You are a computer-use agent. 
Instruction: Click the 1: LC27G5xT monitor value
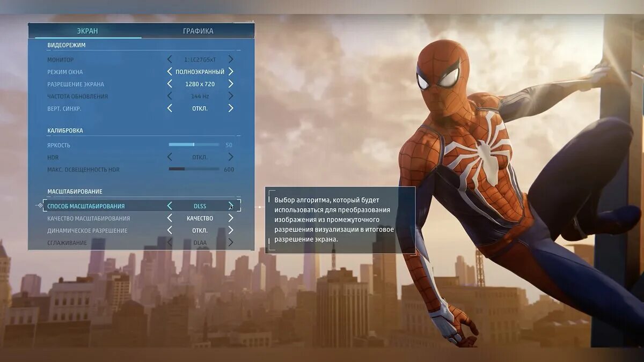200,60
